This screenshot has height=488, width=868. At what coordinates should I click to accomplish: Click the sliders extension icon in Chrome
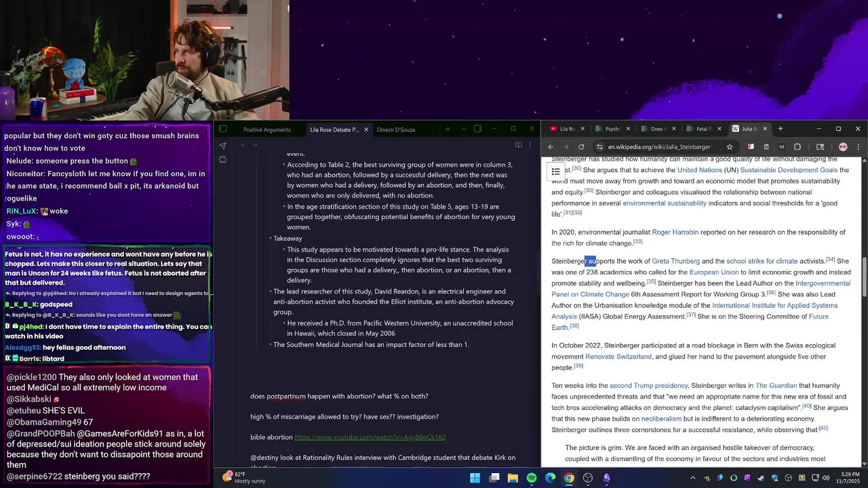click(x=782, y=146)
